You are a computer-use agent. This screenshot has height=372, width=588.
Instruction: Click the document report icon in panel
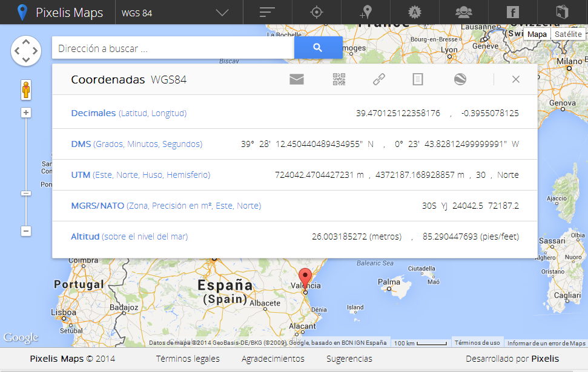(x=418, y=79)
